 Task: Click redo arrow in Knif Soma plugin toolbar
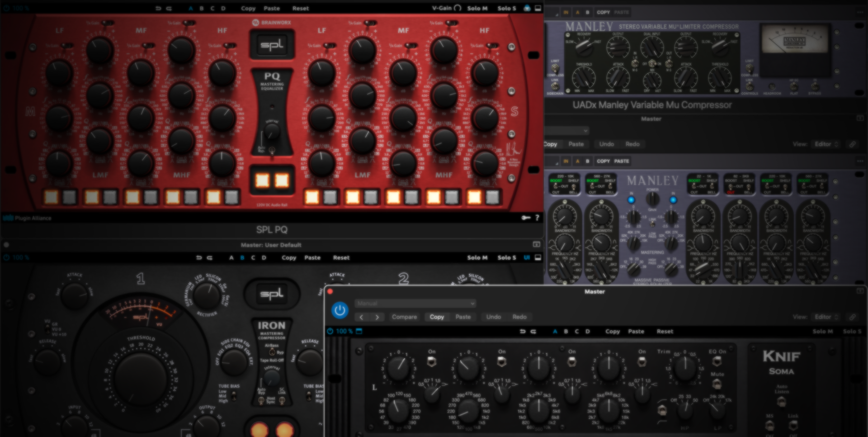click(x=533, y=331)
